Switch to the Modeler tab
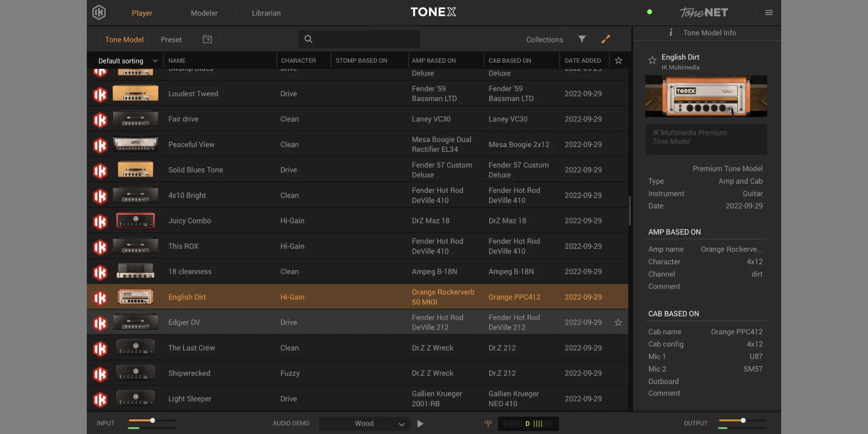 coord(204,13)
